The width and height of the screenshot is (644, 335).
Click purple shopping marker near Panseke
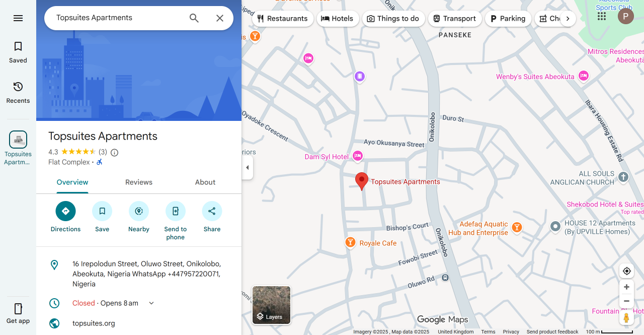click(359, 77)
